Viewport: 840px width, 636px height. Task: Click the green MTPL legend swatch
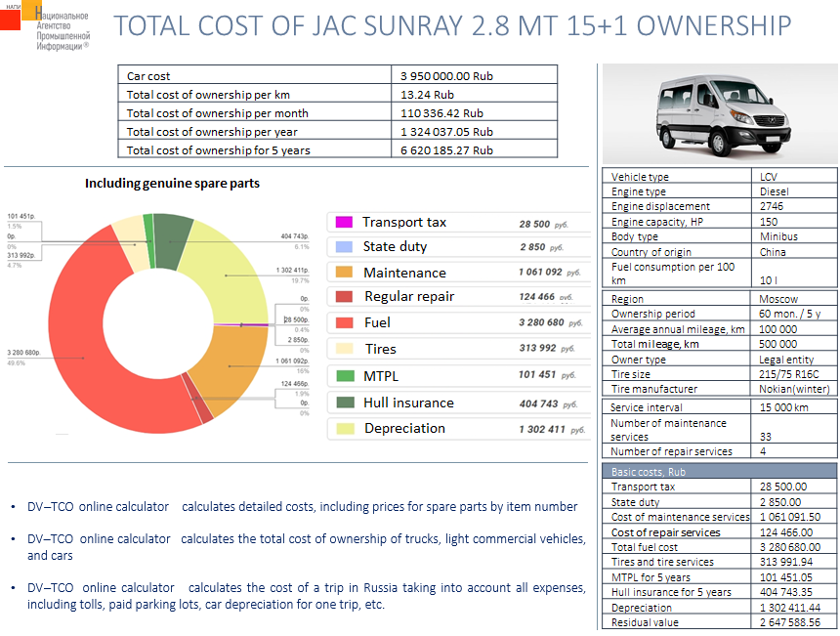point(343,376)
